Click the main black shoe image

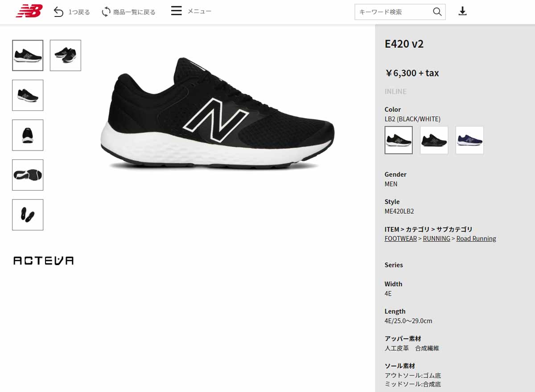[x=217, y=114]
